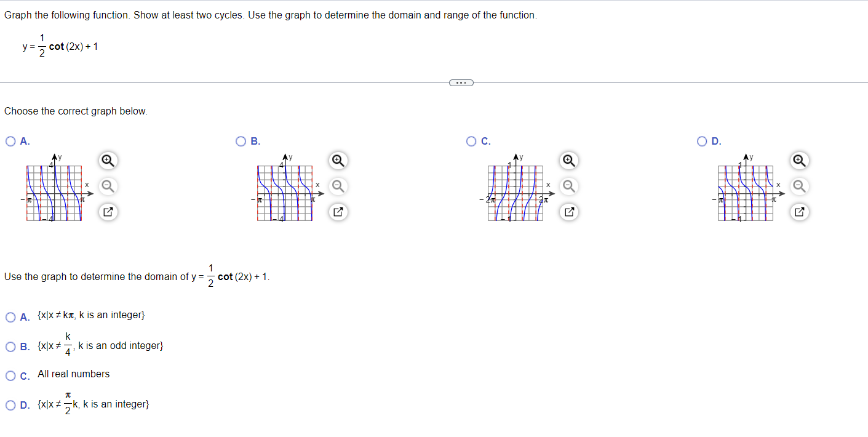Select the All real numbers domain option

click(11, 375)
